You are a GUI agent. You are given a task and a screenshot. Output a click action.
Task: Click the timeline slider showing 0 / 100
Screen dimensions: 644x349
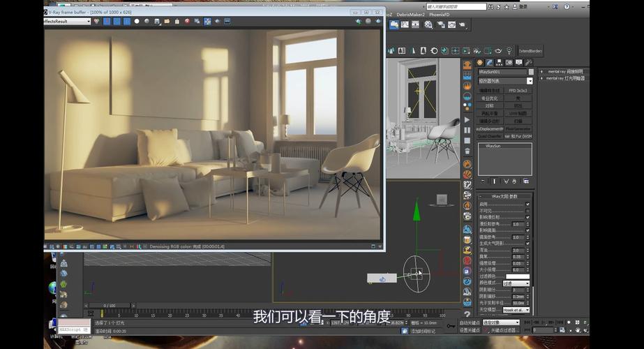(x=110, y=306)
